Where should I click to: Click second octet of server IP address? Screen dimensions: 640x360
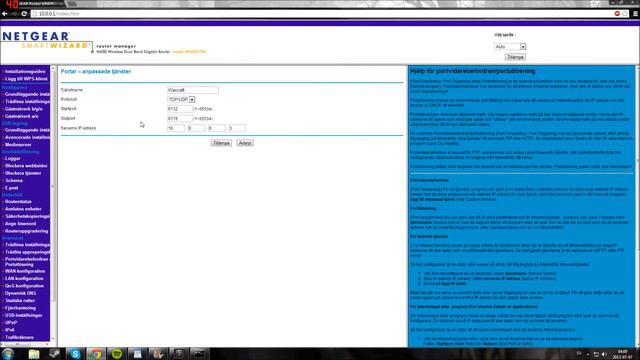click(196, 128)
